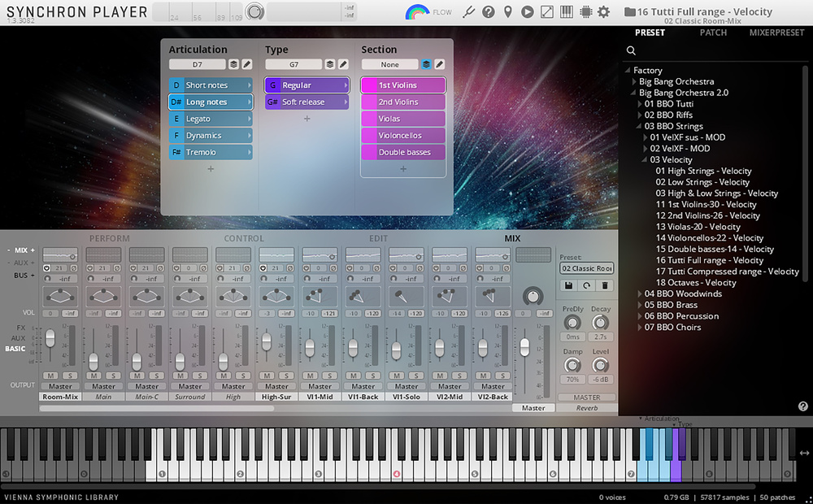This screenshot has height=504, width=813.
Task: Toggle power on the Room-Mix channel
Action: pyautogui.click(x=46, y=268)
